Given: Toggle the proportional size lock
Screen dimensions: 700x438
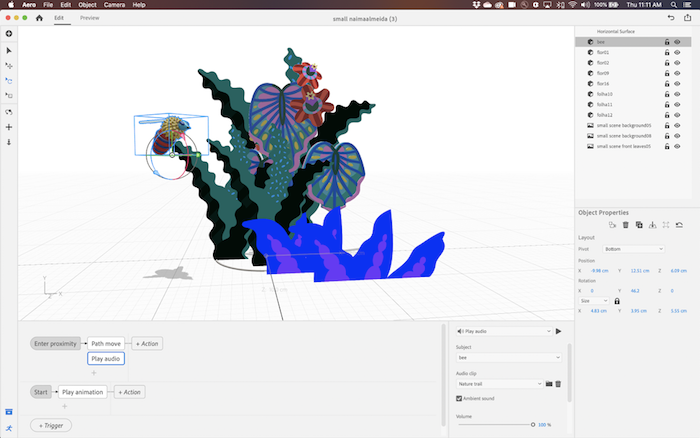Looking at the screenshot, I should [617, 301].
